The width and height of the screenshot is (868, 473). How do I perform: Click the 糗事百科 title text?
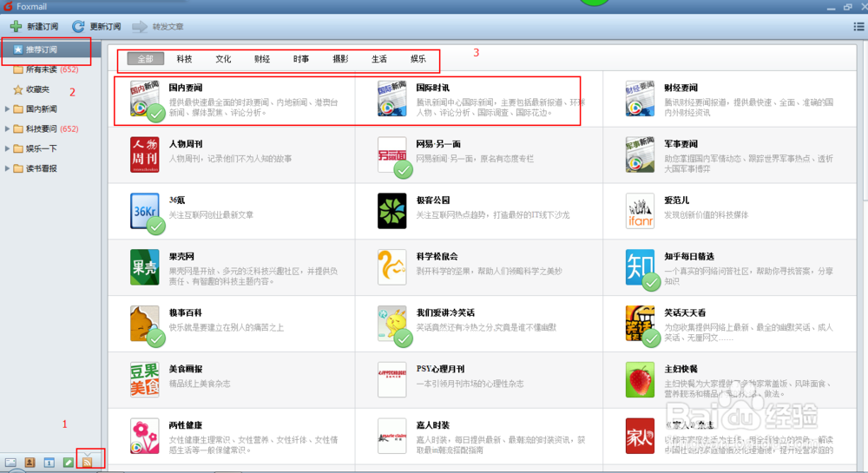click(186, 312)
